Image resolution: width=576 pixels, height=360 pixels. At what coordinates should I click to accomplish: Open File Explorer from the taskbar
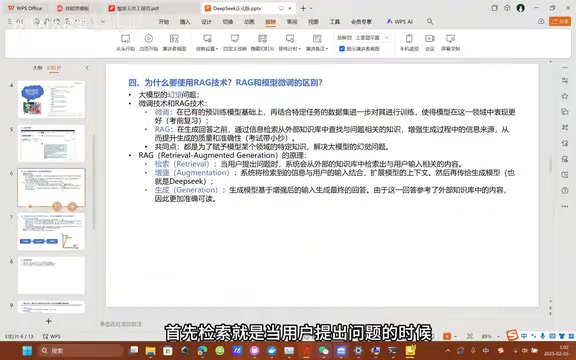click(x=150, y=351)
